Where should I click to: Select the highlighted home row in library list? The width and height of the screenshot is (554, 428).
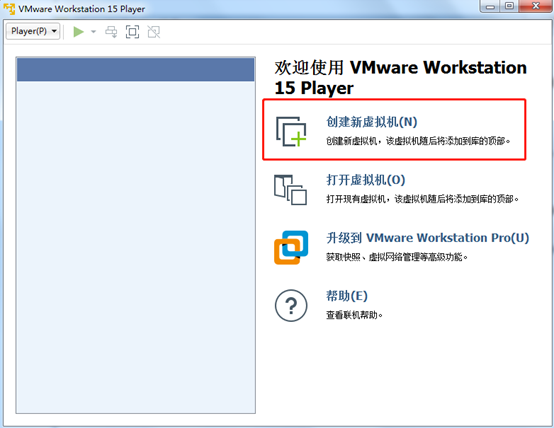click(136, 70)
